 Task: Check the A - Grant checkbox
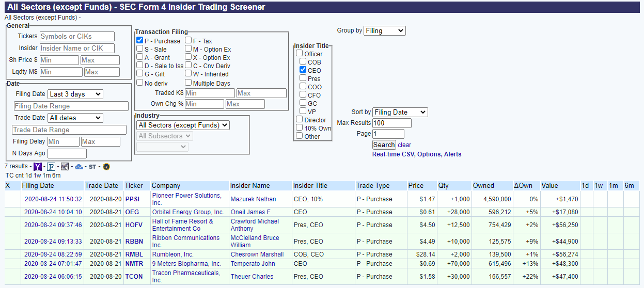(139, 57)
